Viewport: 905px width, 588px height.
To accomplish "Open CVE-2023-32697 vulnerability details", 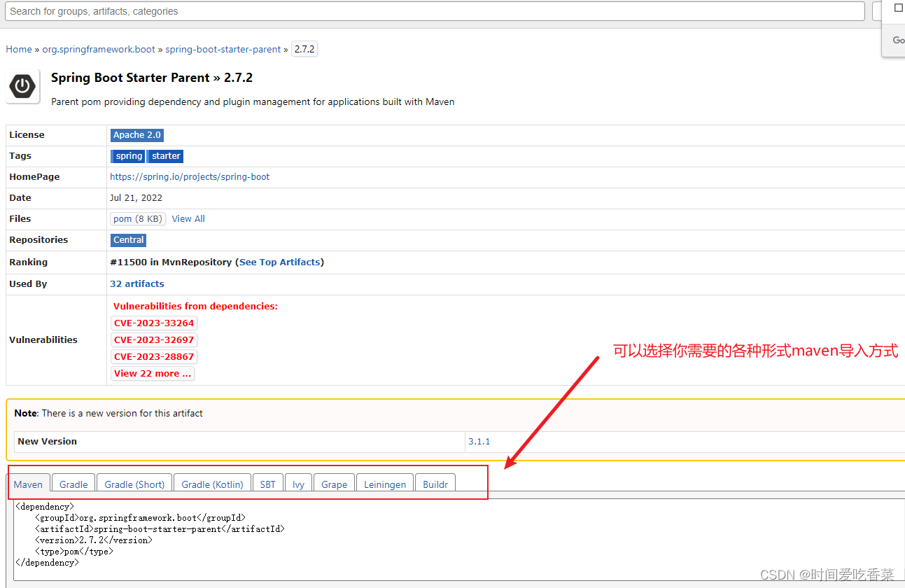I will 154,339.
